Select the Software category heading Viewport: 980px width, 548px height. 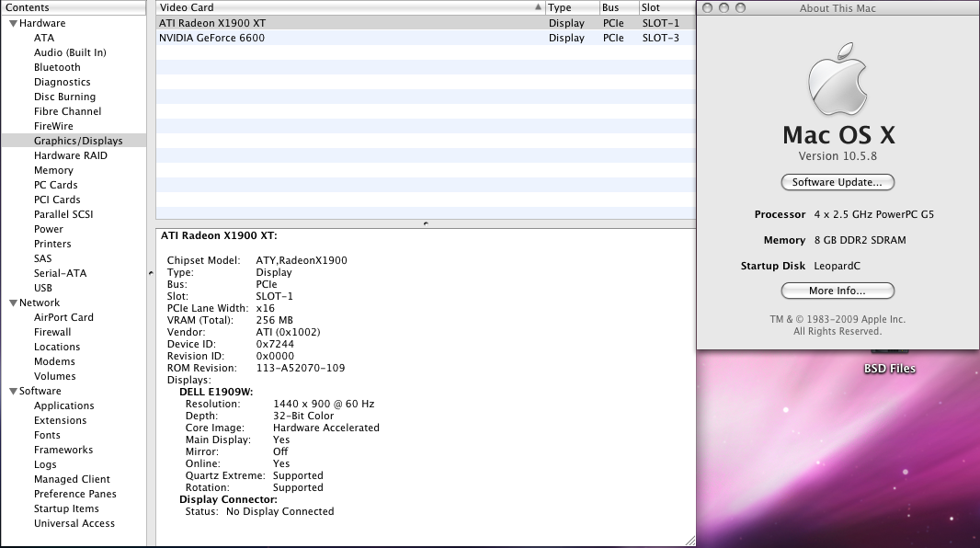[40, 391]
